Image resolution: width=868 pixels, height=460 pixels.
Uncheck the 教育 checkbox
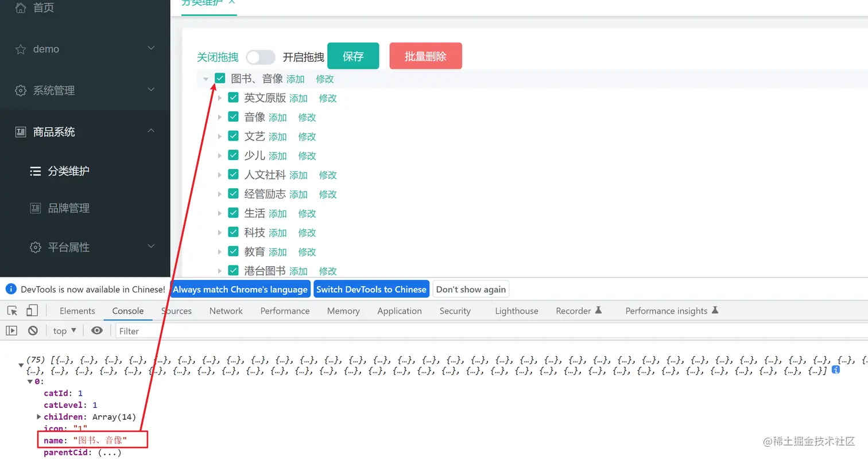[233, 251]
